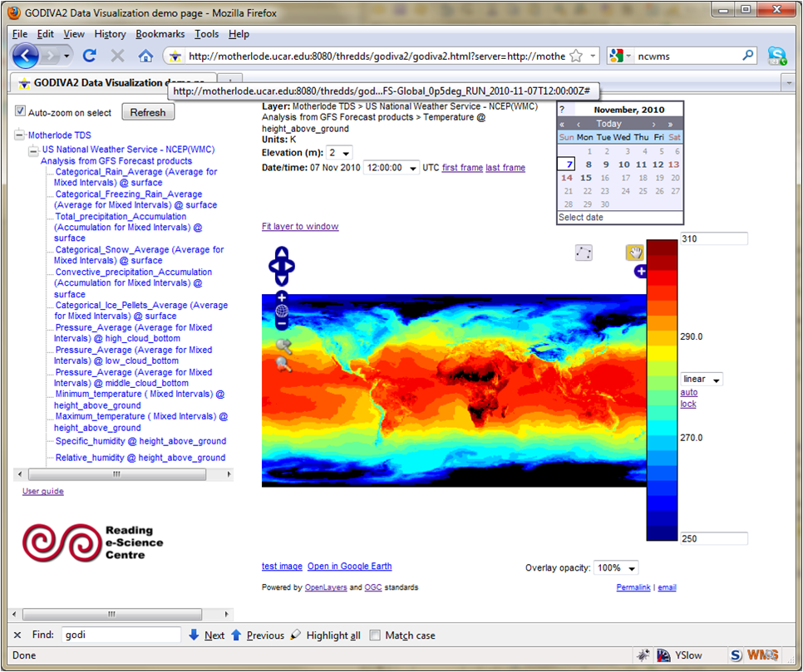
Task: Select the draw transect line tool
Action: pyautogui.click(x=584, y=253)
